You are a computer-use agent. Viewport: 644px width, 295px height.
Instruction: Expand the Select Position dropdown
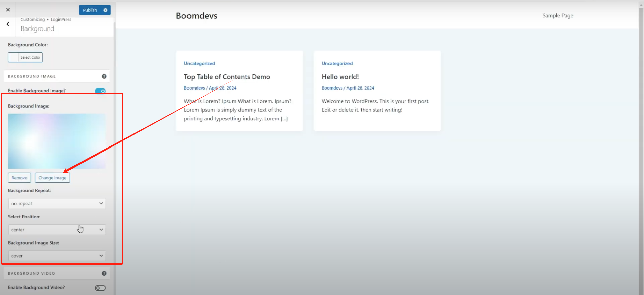57,230
